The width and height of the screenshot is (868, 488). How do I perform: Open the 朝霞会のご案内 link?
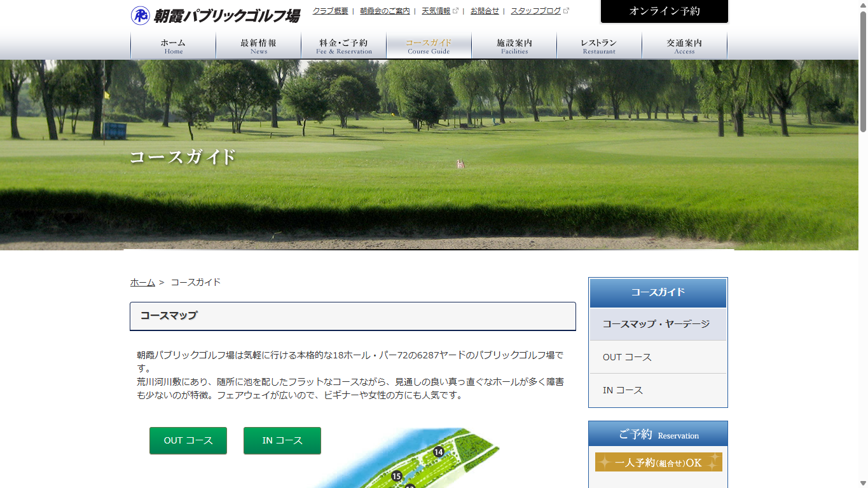point(385,11)
